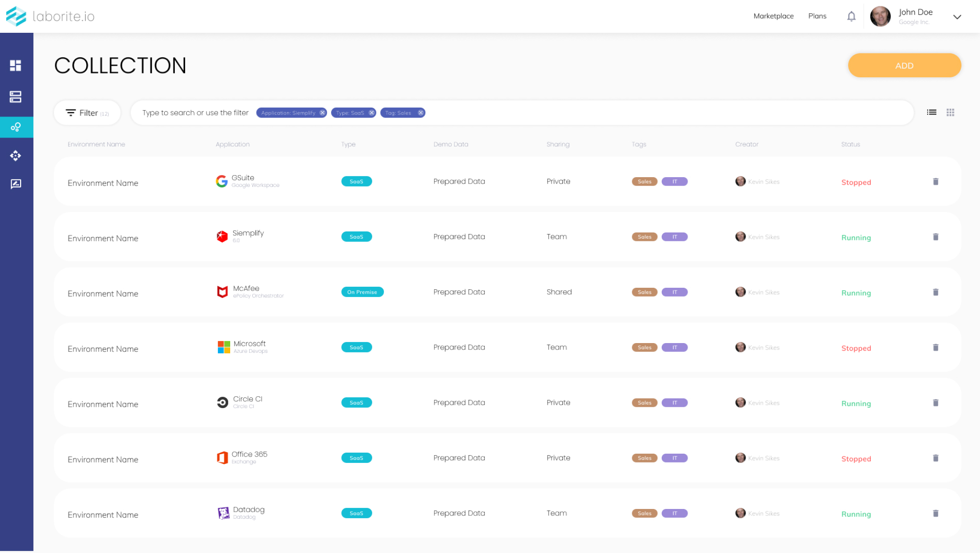Open the Plans page
This screenshot has width=980, height=553.
(x=817, y=16)
